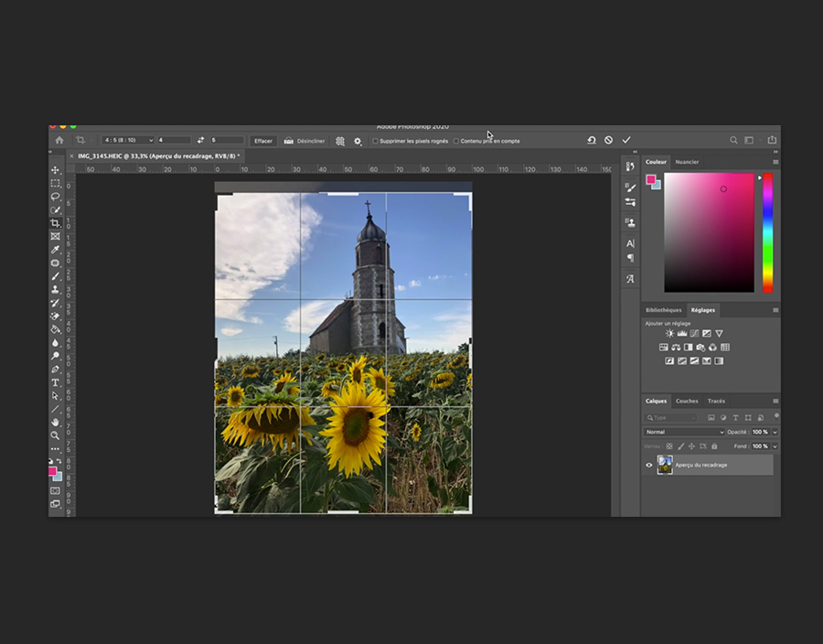
Task: Select the Move tool
Action: [55, 170]
